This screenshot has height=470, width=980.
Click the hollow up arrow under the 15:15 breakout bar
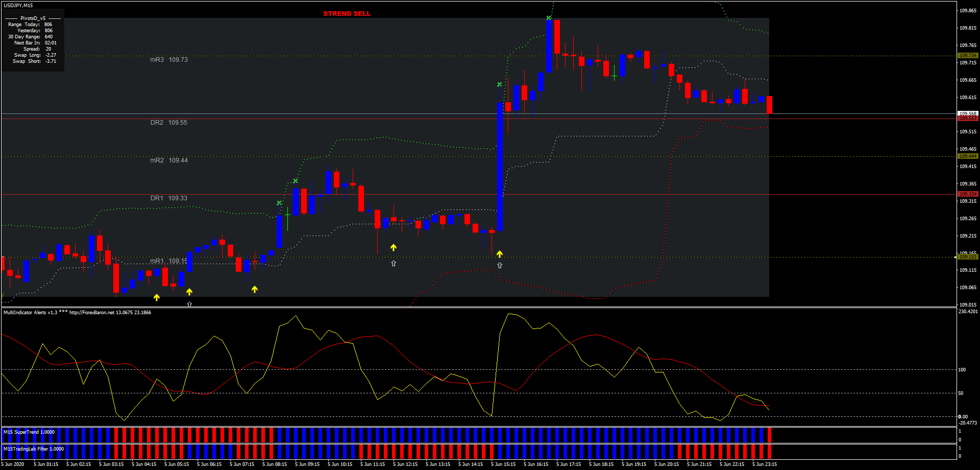(x=500, y=265)
